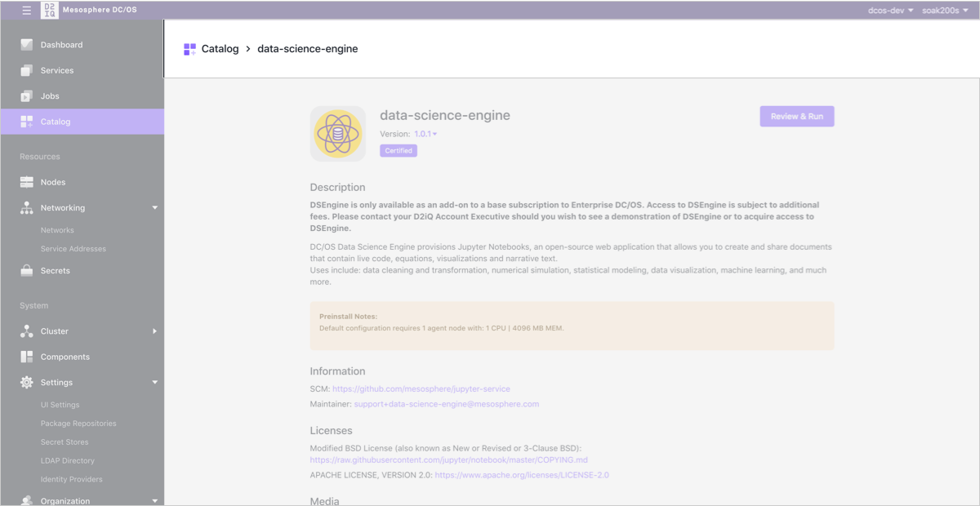Click the D2iQ logo icon
Screen dimensions: 980x506
(49, 11)
